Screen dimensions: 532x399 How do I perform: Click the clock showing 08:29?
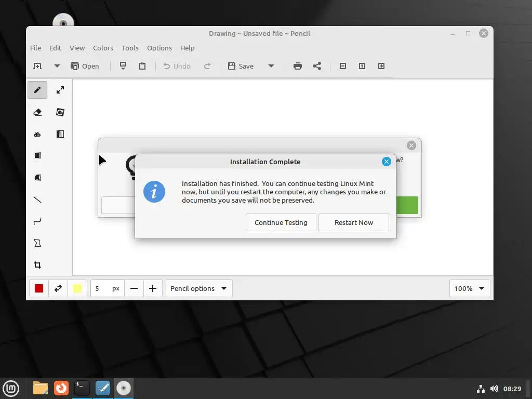point(512,389)
